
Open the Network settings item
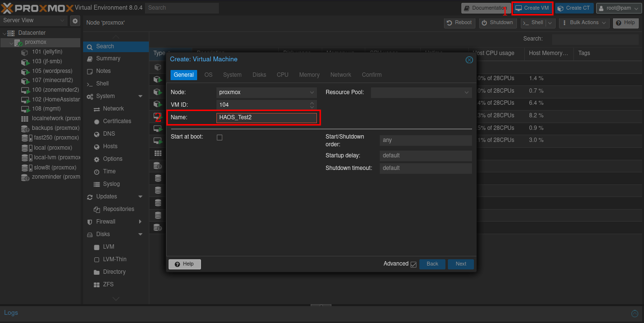click(115, 109)
